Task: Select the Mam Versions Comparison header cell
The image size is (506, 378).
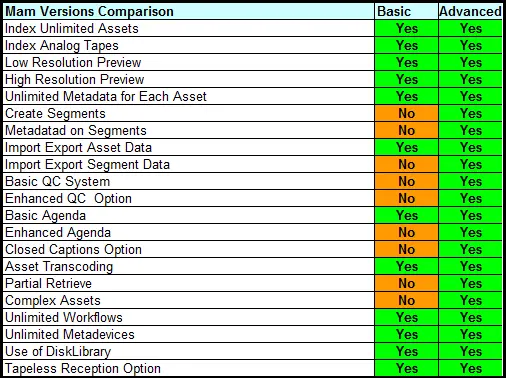Action: [189, 11]
